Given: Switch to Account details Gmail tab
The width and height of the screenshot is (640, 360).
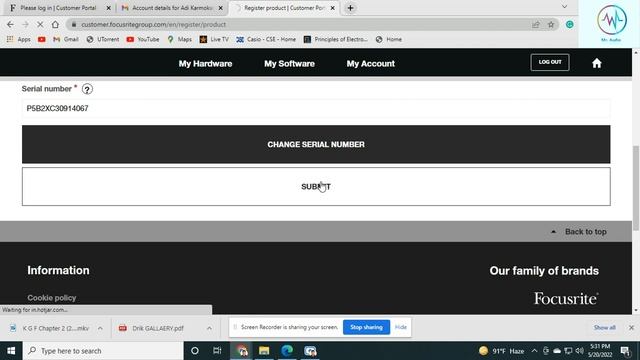Looking at the screenshot, I should [x=171, y=8].
